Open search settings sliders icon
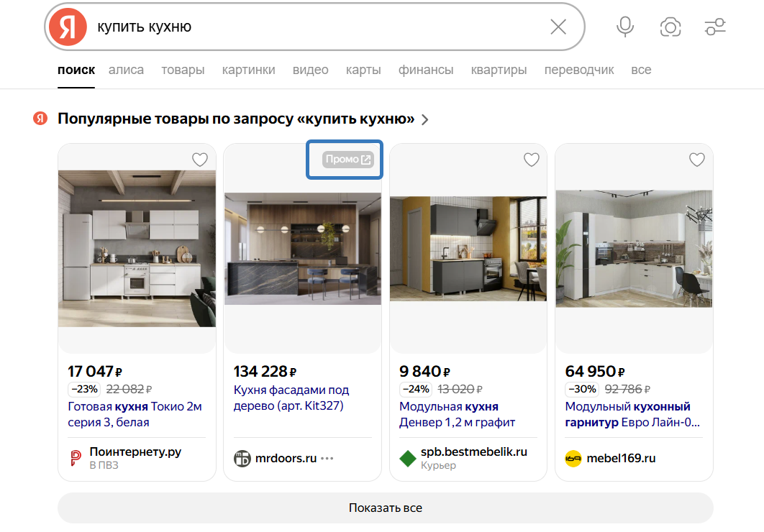 coord(715,27)
